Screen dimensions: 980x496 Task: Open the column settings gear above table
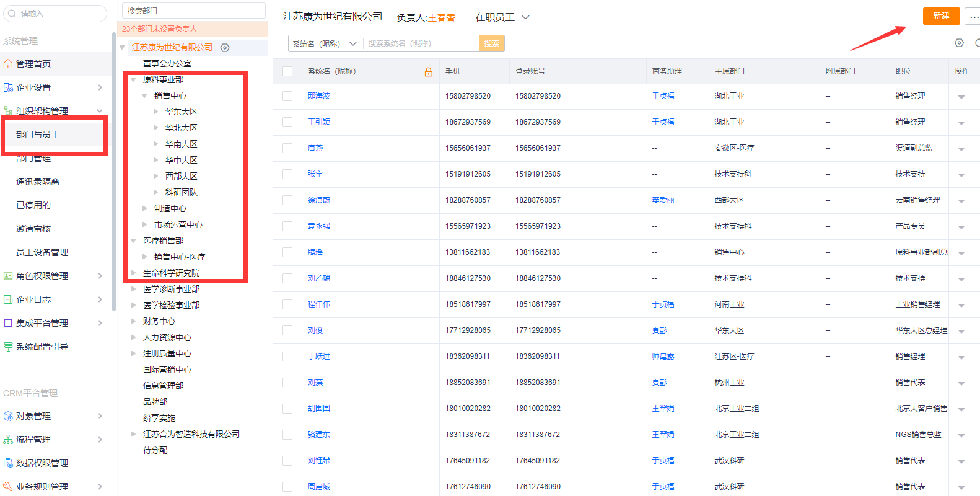pyautogui.click(x=959, y=43)
